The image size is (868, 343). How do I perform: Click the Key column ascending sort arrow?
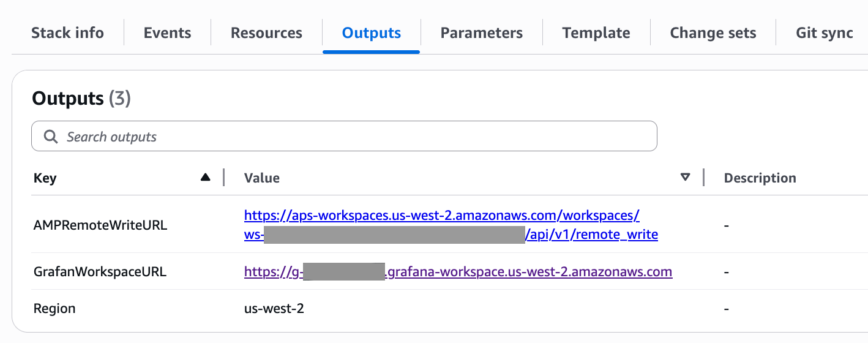pyautogui.click(x=206, y=178)
